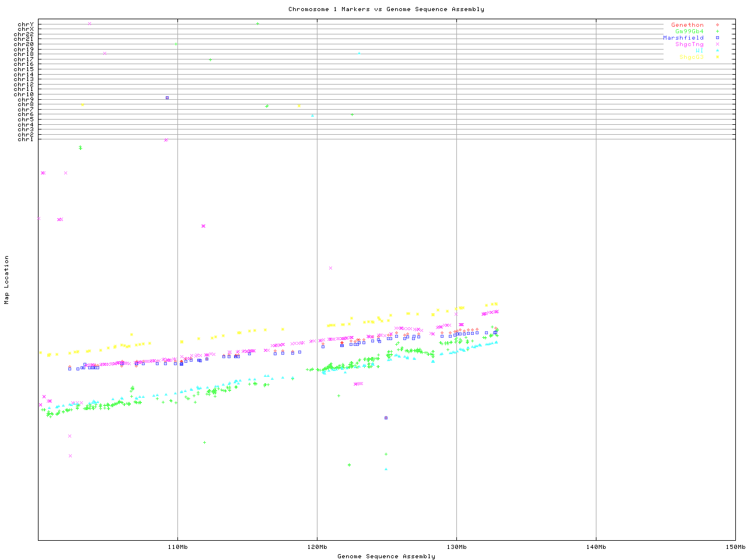Click the Genethon legend label
This screenshot has height=560, width=747.
pos(687,25)
